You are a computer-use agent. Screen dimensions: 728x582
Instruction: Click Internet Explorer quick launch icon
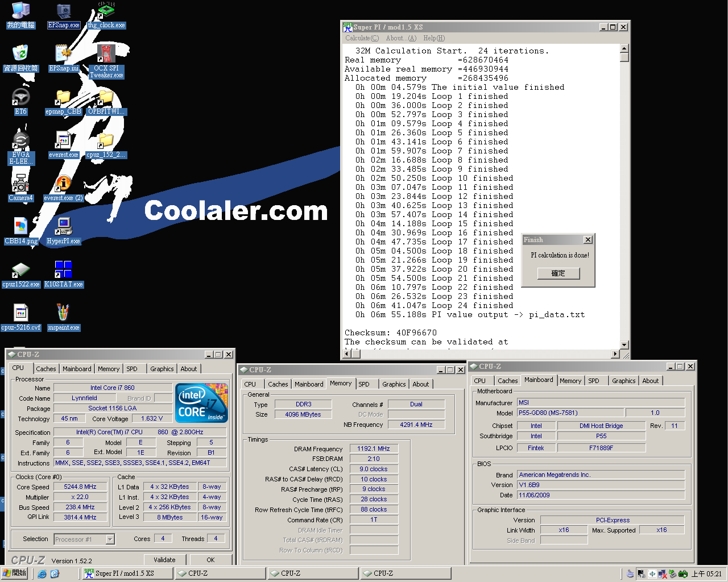tap(42, 573)
